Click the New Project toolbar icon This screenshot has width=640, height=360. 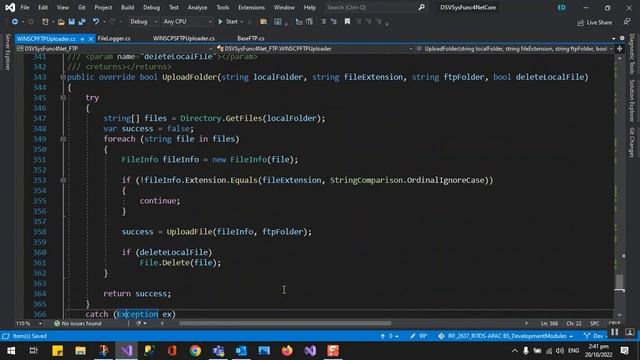click(x=45, y=22)
